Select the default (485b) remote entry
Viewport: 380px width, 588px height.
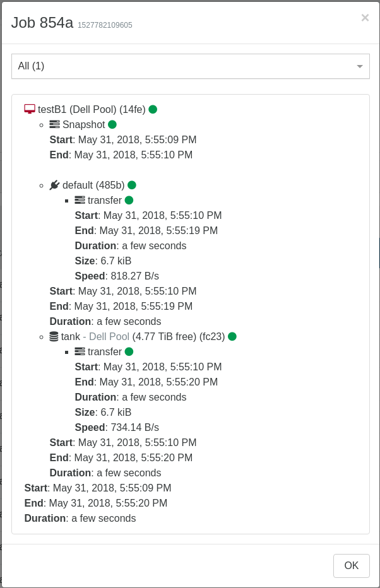point(93,185)
